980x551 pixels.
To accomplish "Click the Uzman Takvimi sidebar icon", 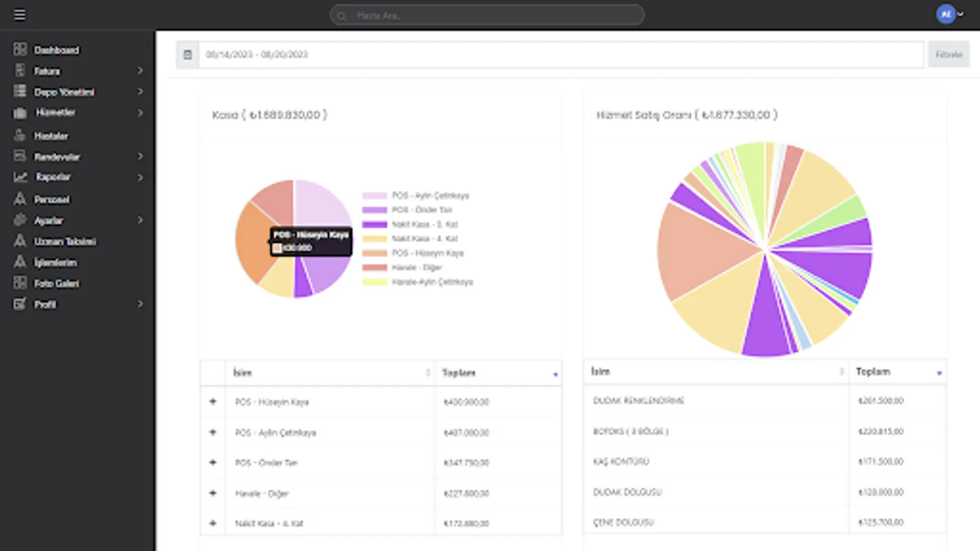I will point(20,241).
